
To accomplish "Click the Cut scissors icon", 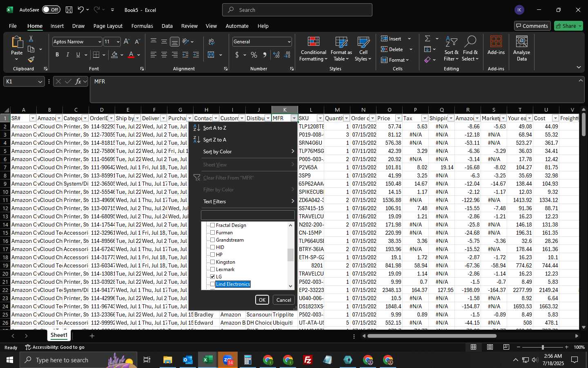I will coord(31,38).
